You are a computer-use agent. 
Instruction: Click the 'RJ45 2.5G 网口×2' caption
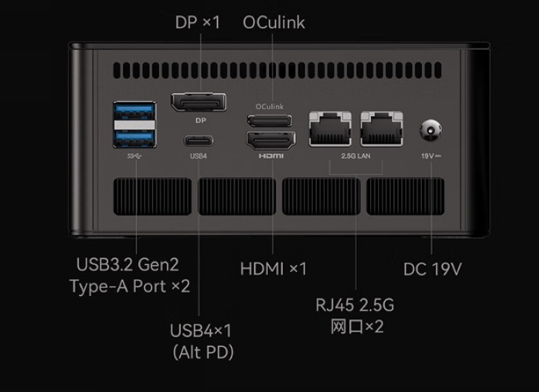[356, 315]
